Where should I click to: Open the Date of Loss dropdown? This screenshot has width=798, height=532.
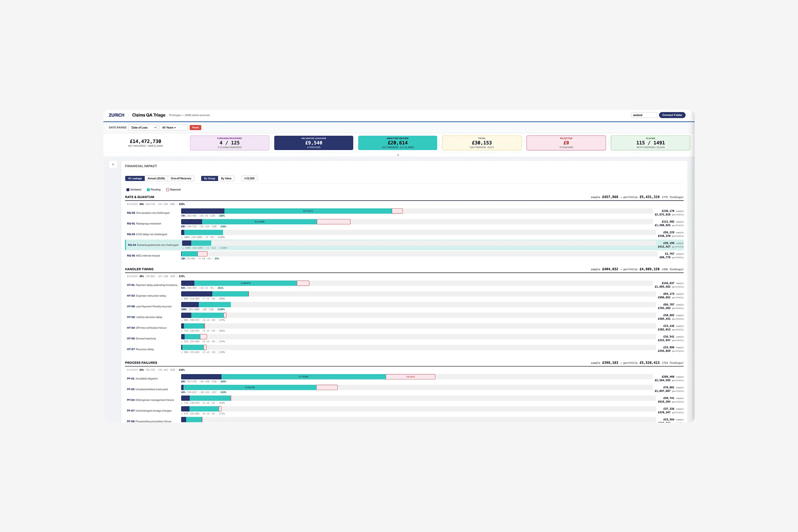coord(143,127)
